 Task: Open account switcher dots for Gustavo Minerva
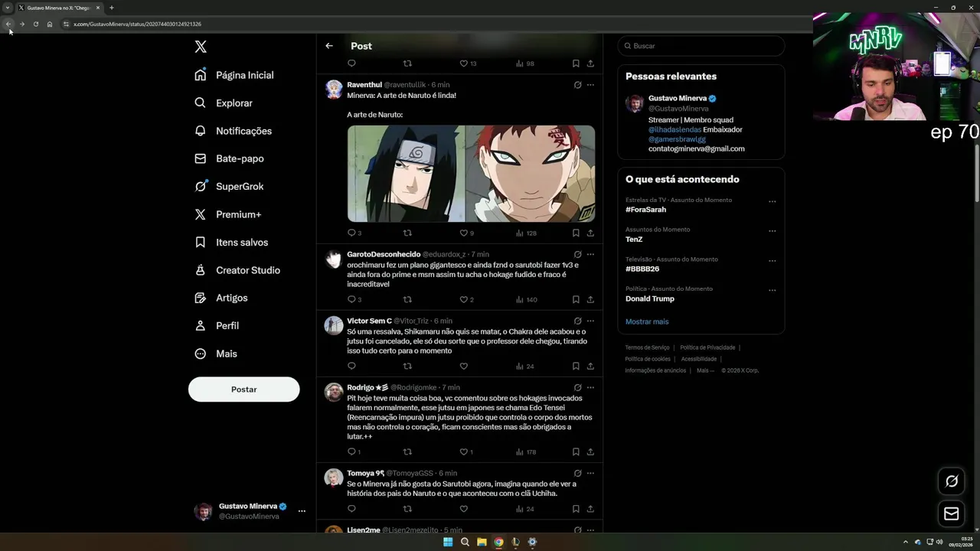point(302,511)
